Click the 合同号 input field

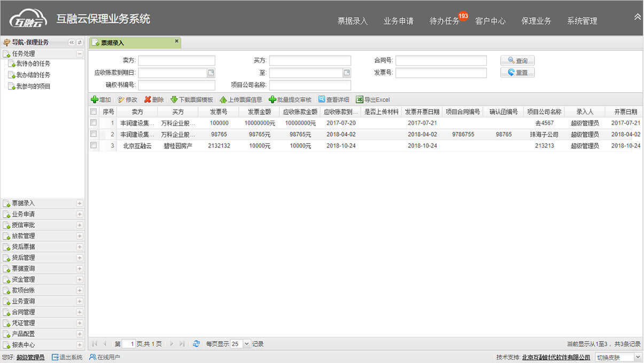441,61
